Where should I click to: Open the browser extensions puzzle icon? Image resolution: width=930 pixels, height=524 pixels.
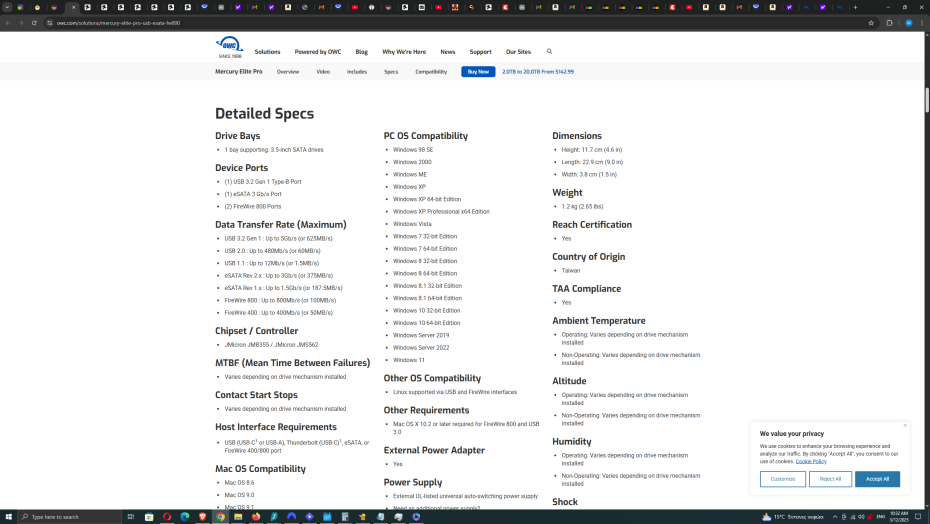tap(889, 22)
